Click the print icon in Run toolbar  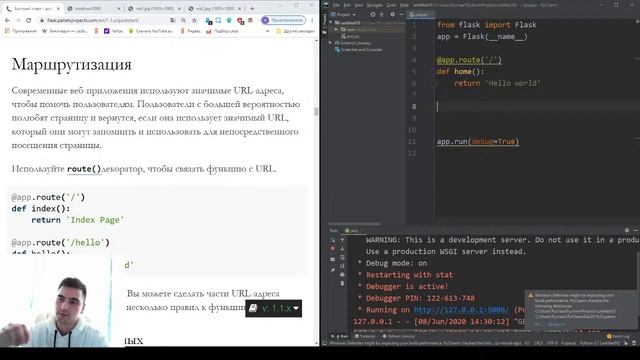pyautogui.click(x=342, y=275)
